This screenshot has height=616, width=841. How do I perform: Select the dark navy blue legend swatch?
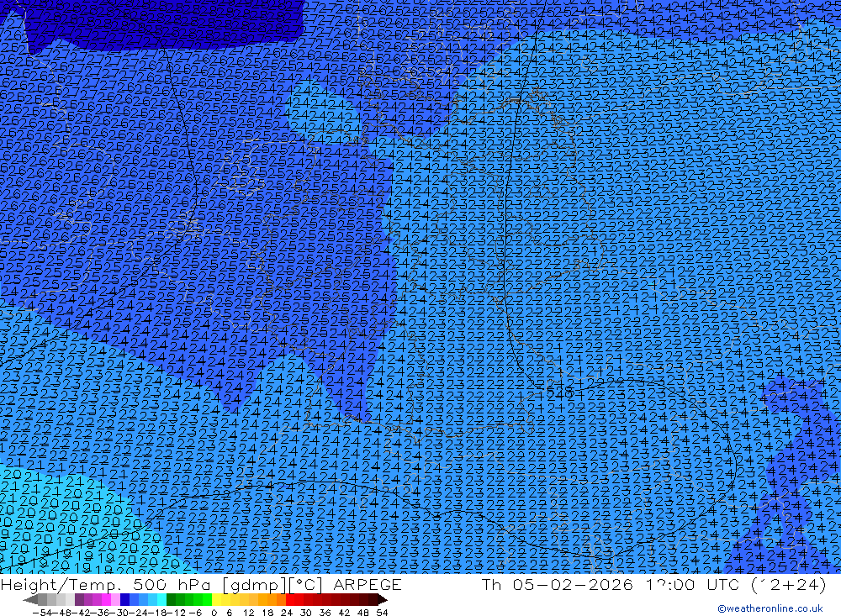pos(124,600)
